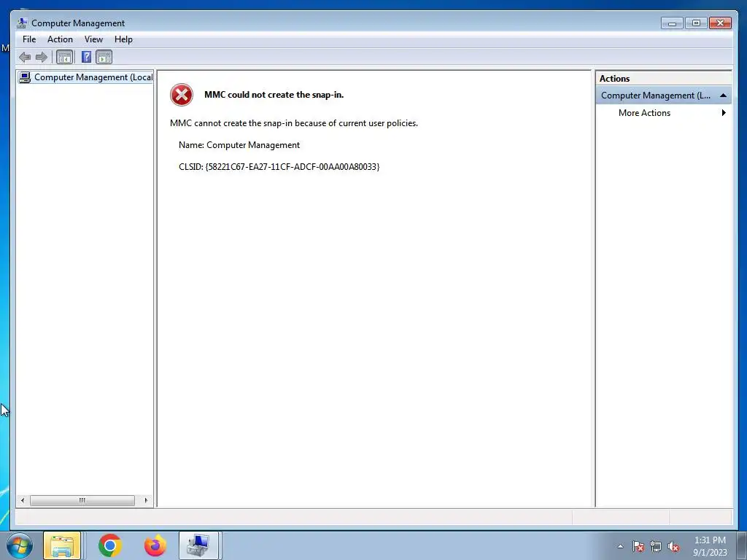
Task: Click the Actions pane header
Action: 664,79
